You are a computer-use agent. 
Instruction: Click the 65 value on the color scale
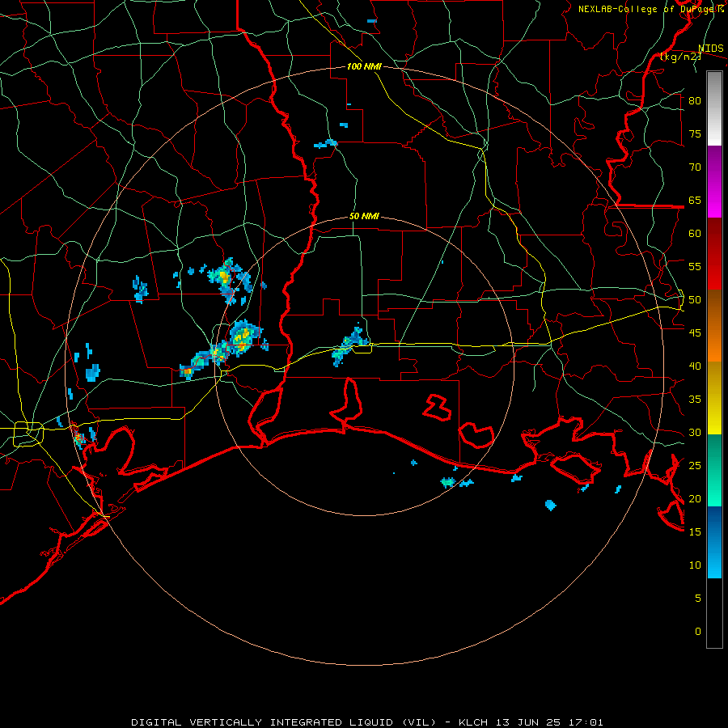695,200
